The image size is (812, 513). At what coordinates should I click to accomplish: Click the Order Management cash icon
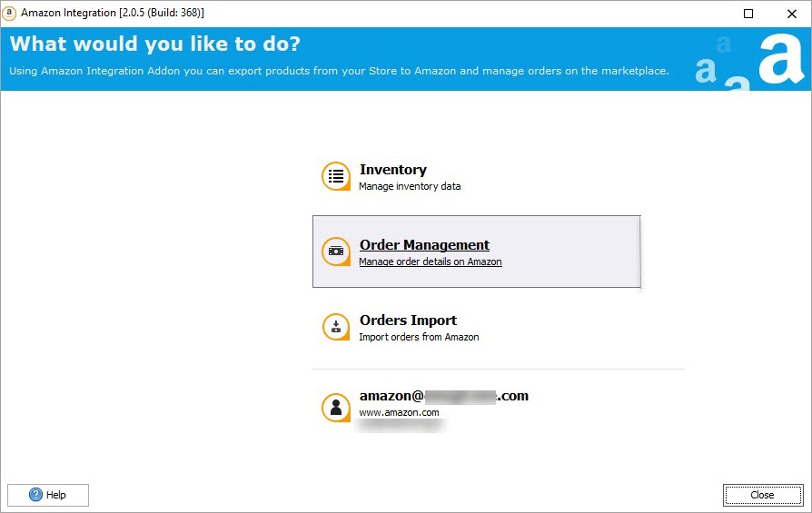(336, 252)
